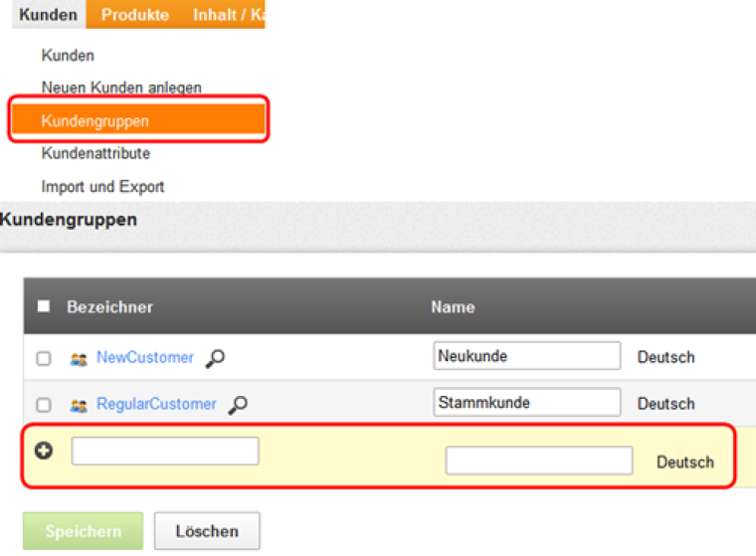Click the plus icon in new row
Screen dimensions: 756x556
(44, 451)
